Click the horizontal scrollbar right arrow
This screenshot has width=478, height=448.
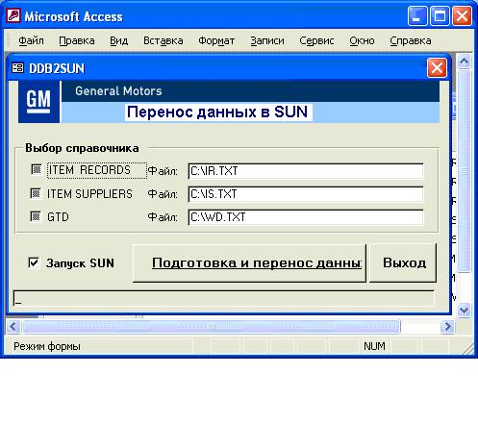[447, 327]
